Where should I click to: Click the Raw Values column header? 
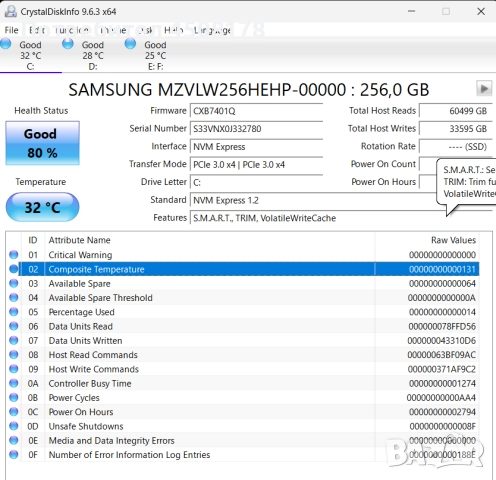[427, 240]
